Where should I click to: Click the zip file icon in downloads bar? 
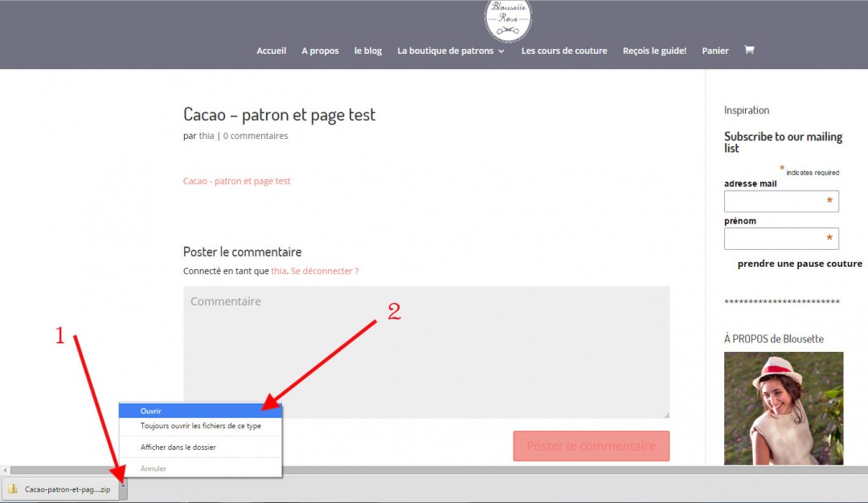pos(13,489)
